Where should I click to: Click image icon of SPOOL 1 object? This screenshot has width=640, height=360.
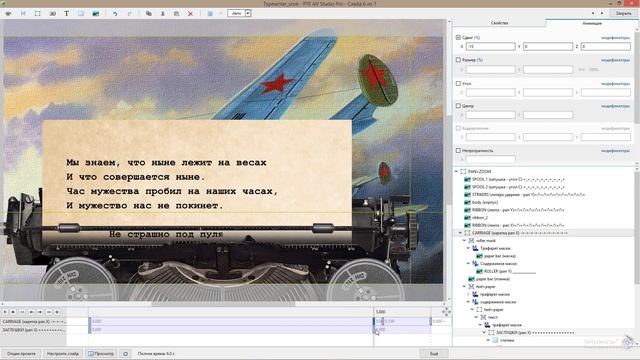click(467, 179)
